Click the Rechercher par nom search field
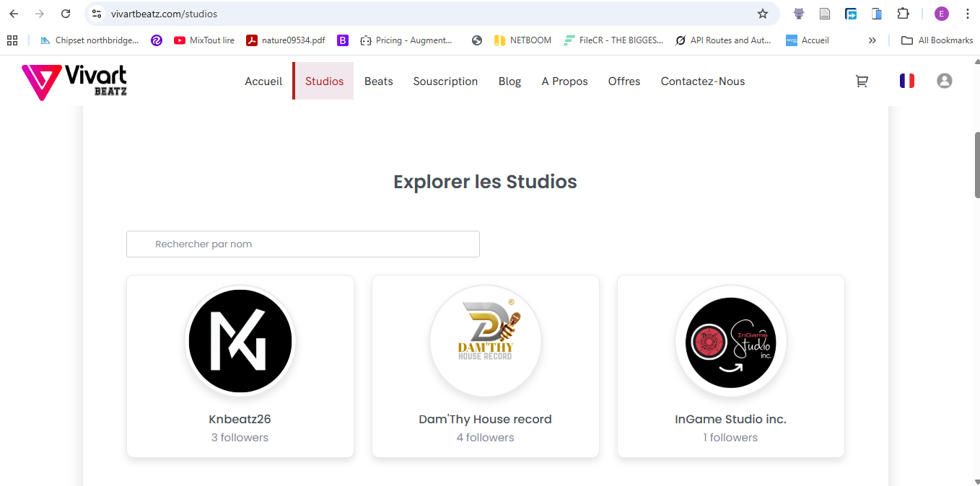980x486 pixels. [303, 244]
